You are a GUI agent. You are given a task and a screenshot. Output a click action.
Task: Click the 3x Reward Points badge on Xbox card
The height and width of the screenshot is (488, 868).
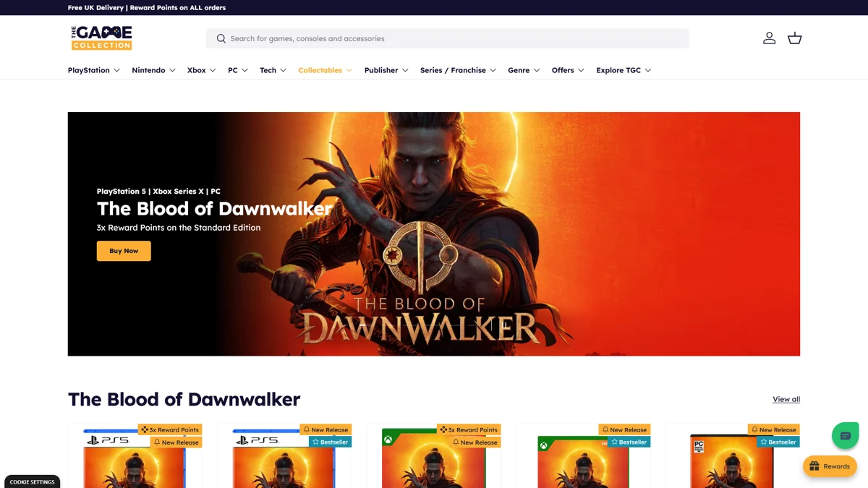[469, 429]
